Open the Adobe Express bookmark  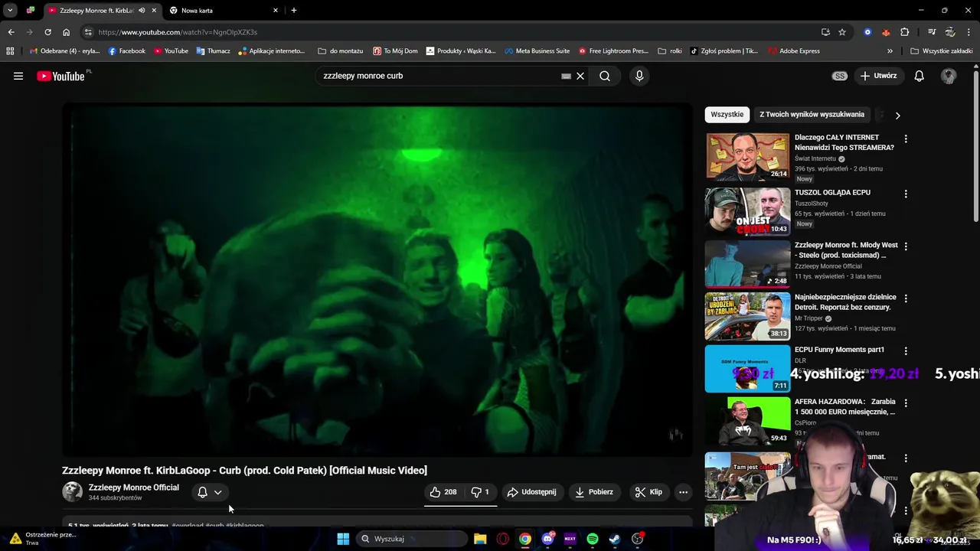(x=794, y=51)
